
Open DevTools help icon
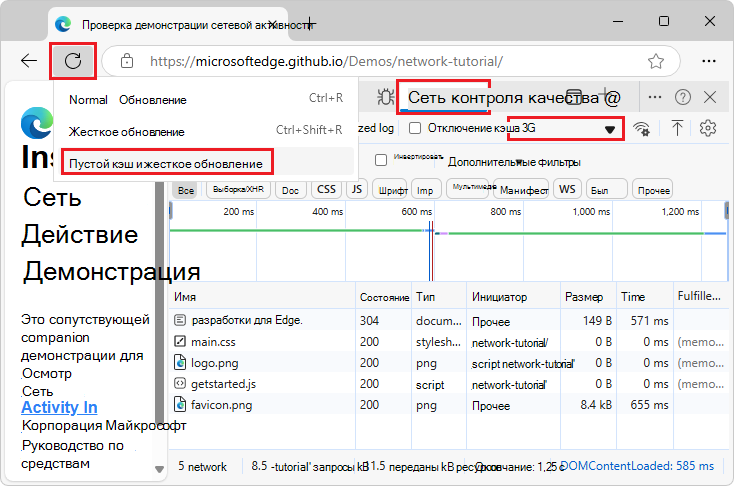click(683, 97)
